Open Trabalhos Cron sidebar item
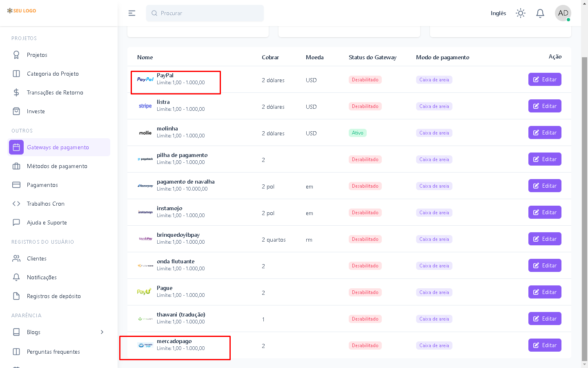 pyautogui.click(x=45, y=204)
